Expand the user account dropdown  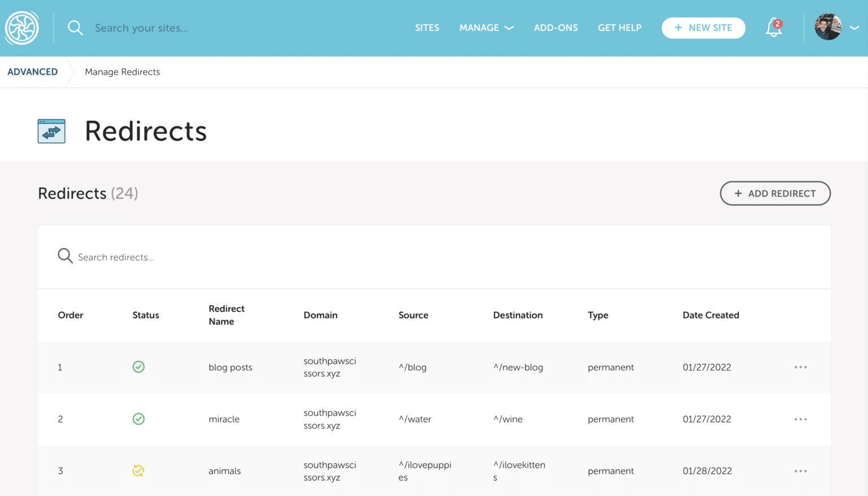(x=854, y=28)
